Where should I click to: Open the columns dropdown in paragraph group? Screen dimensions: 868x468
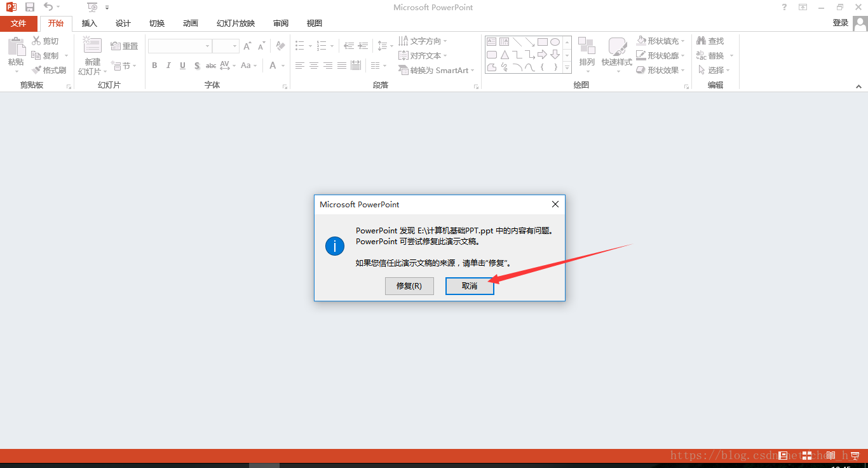[x=379, y=65]
